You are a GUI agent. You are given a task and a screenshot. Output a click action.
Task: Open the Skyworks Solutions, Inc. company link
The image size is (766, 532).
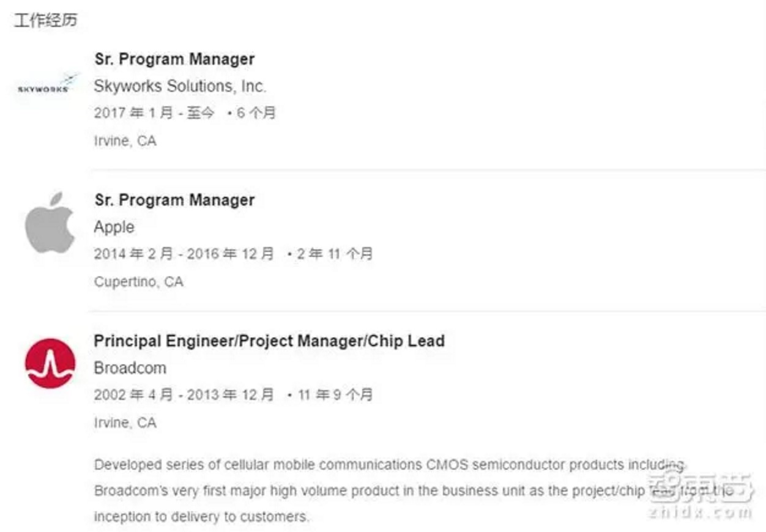[x=180, y=86]
